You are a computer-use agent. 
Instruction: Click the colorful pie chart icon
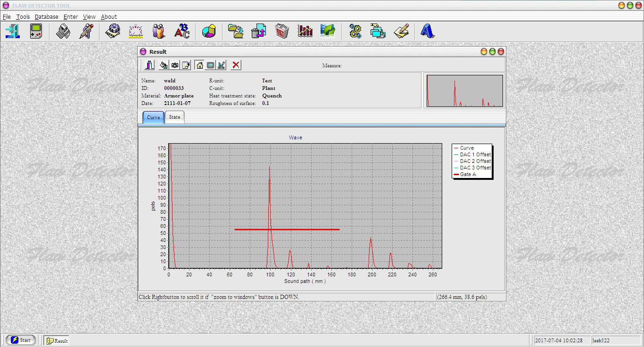pyautogui.click(x=208, y=32)
